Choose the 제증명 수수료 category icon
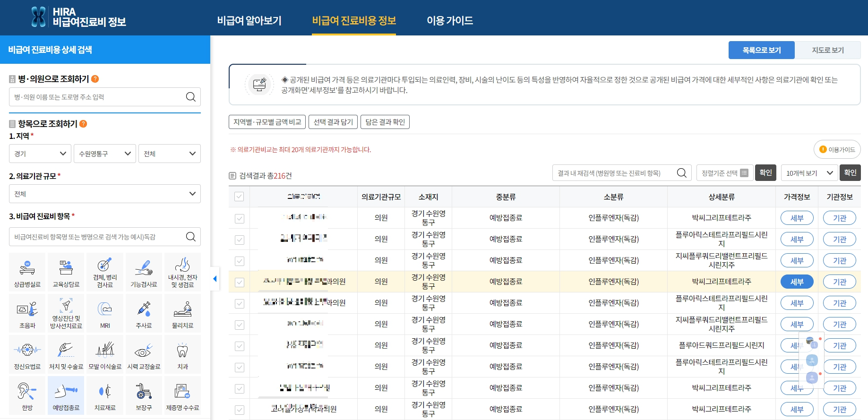868x420 pixels. [x=183, y=395]
